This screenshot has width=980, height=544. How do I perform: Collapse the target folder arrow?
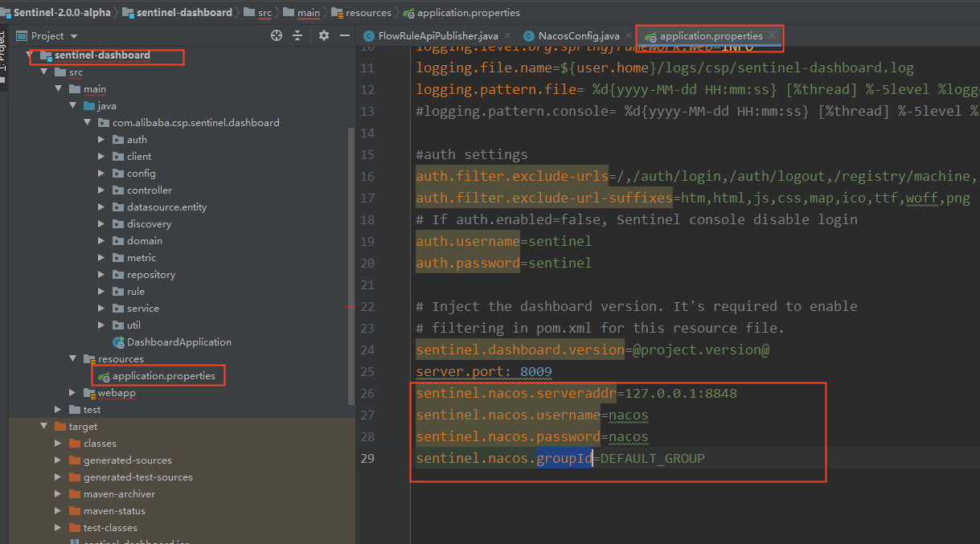(43, 427)
